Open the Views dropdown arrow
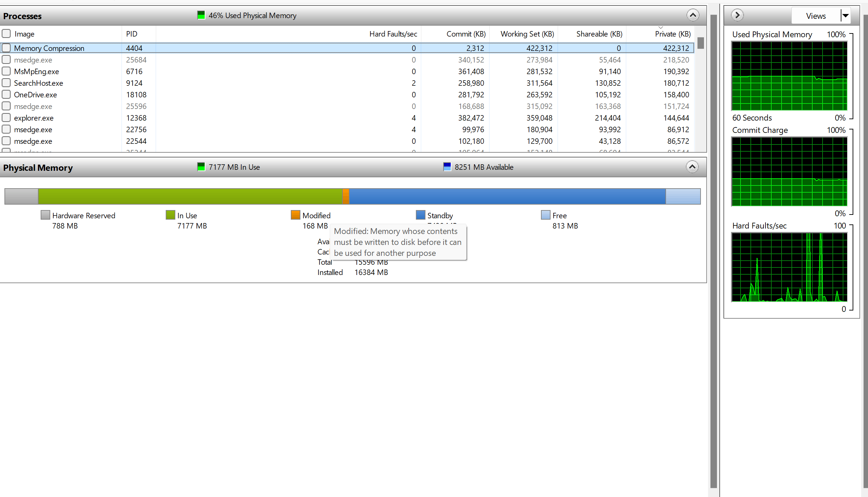 [x=845, y=16]
